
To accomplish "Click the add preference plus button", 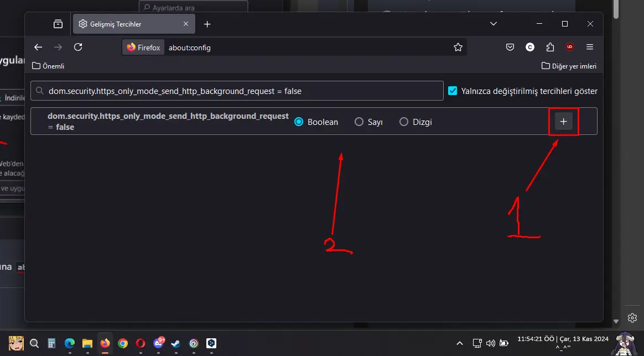I will tap(563, 122).
